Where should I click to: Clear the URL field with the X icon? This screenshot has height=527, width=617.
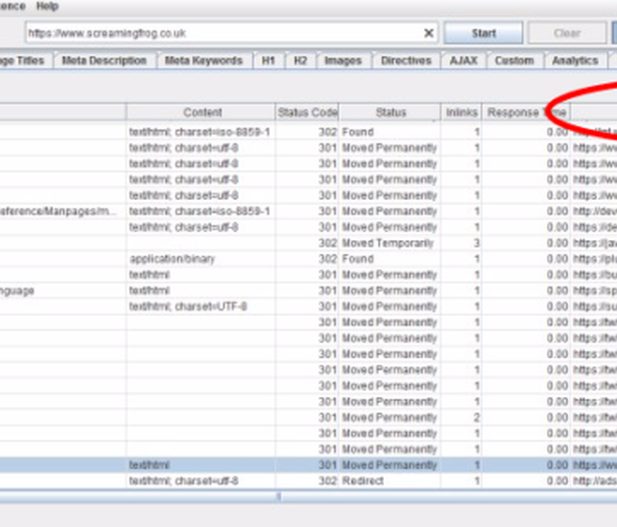coord(429,33)
